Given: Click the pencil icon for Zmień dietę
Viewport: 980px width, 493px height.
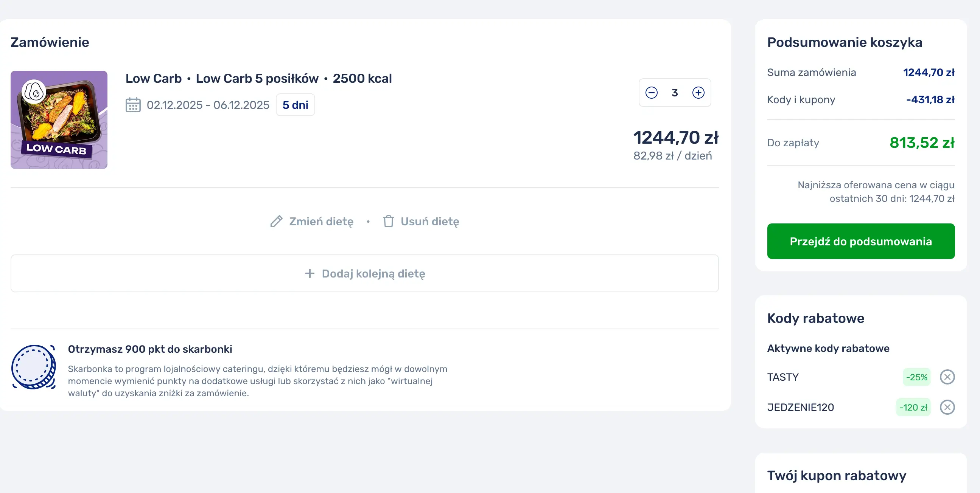Looking at the screenshot, I should tap(277, 221).
